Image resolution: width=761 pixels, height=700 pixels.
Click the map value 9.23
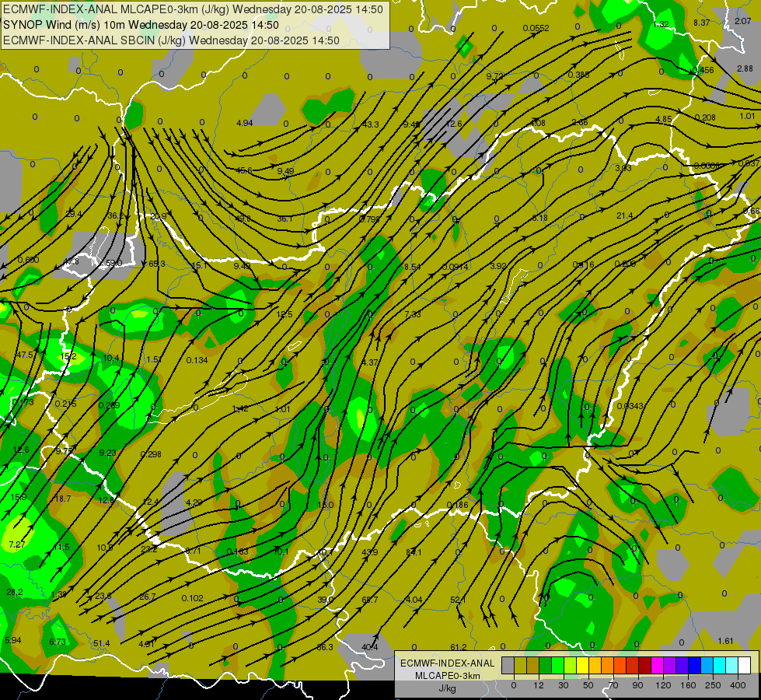(x=108, y=452)
